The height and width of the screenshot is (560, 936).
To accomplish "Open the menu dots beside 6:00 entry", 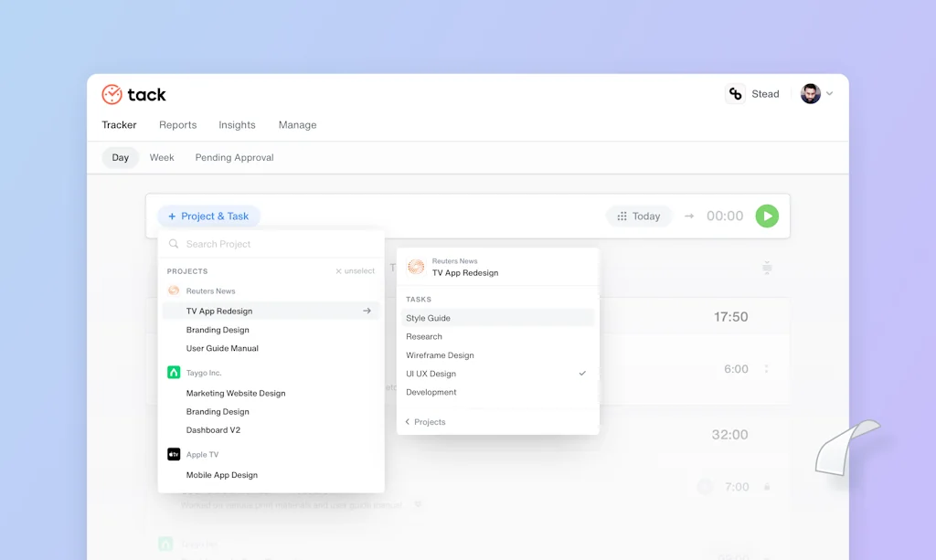I will pos(767,369).
